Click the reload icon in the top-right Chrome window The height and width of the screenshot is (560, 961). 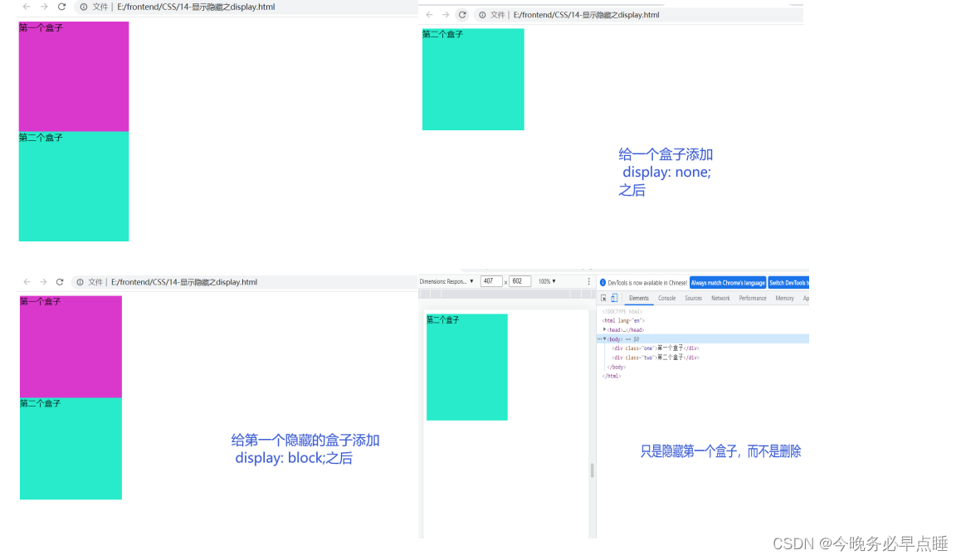(x=462, y=14)
